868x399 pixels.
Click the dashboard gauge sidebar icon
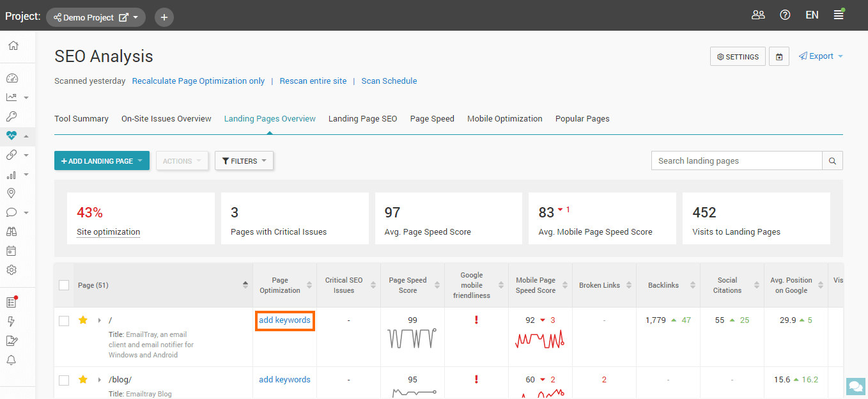click(x=12, y=78)
